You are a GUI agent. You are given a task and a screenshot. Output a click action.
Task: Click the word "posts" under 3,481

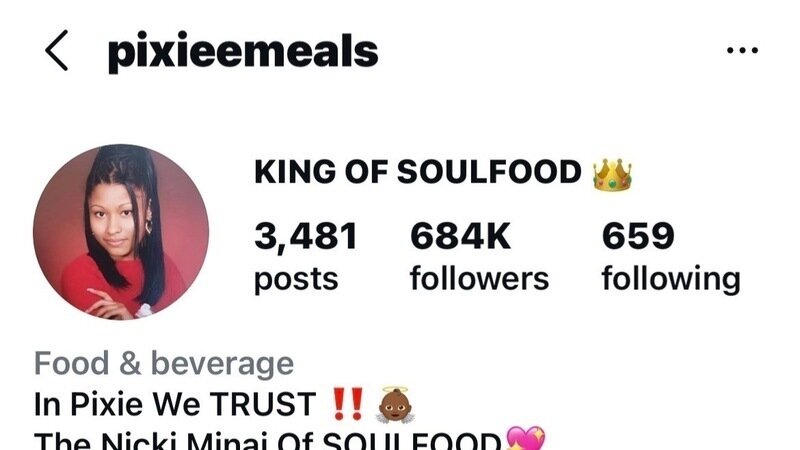296,281
